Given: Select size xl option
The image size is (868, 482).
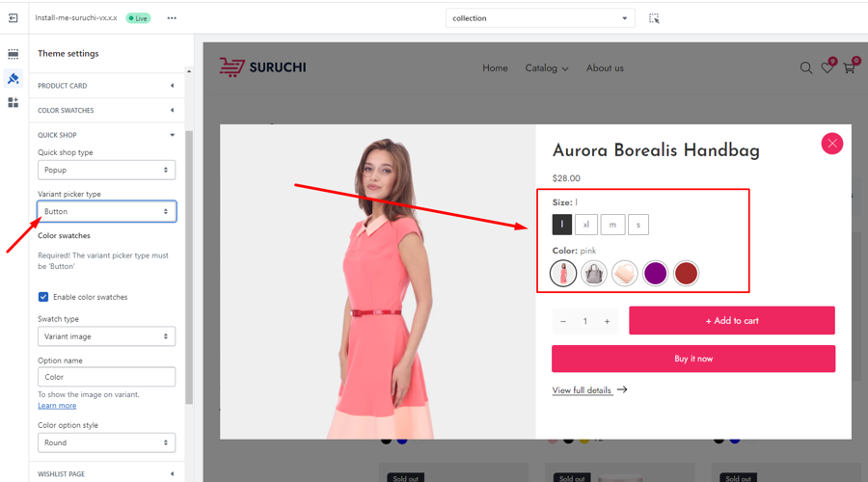Looking at the screenshot, I should 586,225.
